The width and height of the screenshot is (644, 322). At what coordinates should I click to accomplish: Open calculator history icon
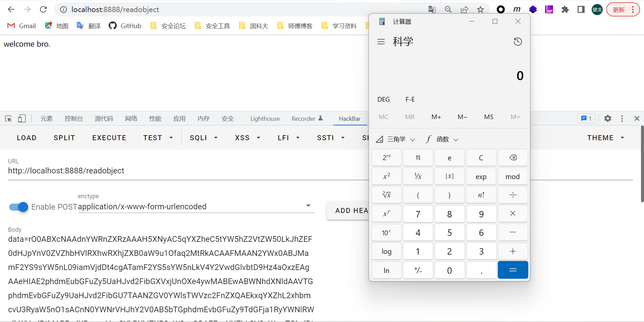tap(518, 42)
